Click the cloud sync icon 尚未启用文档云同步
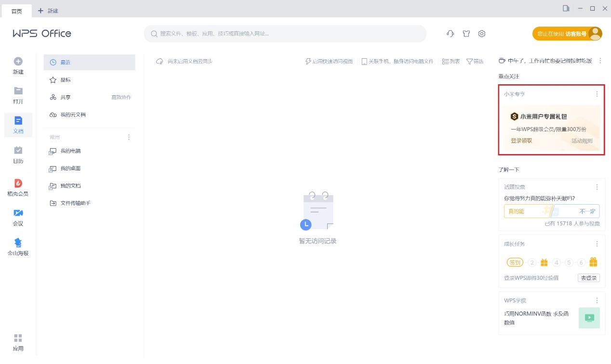This screenshot has height=364, width=611. (x=159, y=61)
